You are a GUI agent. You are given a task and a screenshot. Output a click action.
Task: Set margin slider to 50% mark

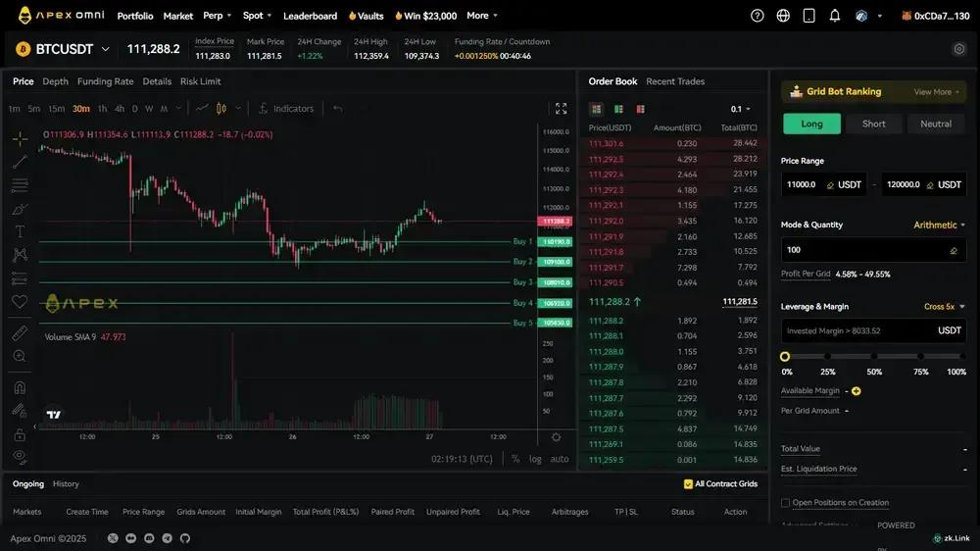[874, 357]
